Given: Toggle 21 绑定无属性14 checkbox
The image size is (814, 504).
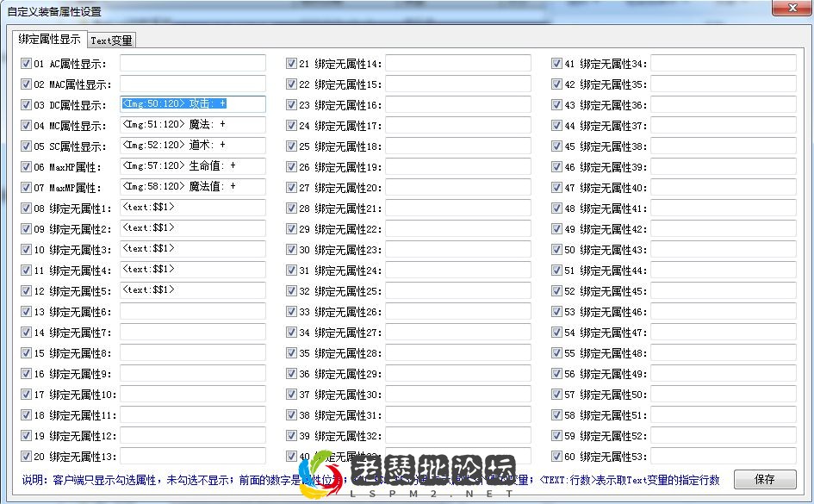Looking at the screenshot, I should (291, 64).
